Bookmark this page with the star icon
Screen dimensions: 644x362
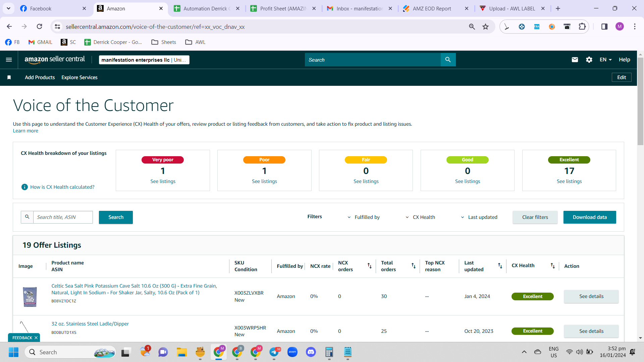485,26
